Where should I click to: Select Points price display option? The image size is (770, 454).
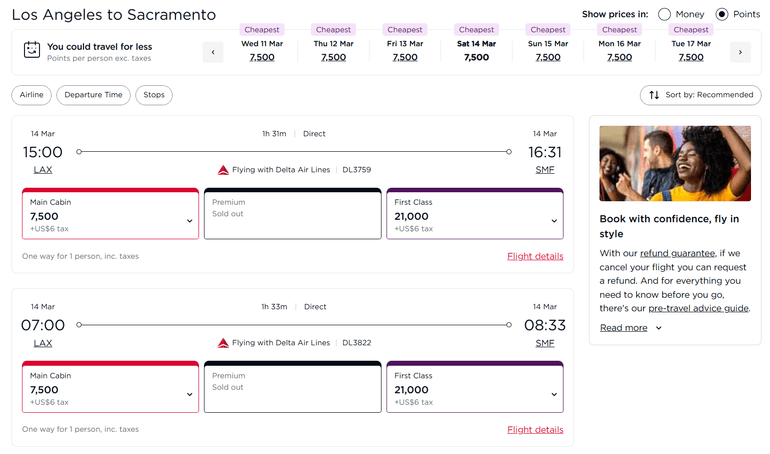pyautogui.click(x=722, y=15)
